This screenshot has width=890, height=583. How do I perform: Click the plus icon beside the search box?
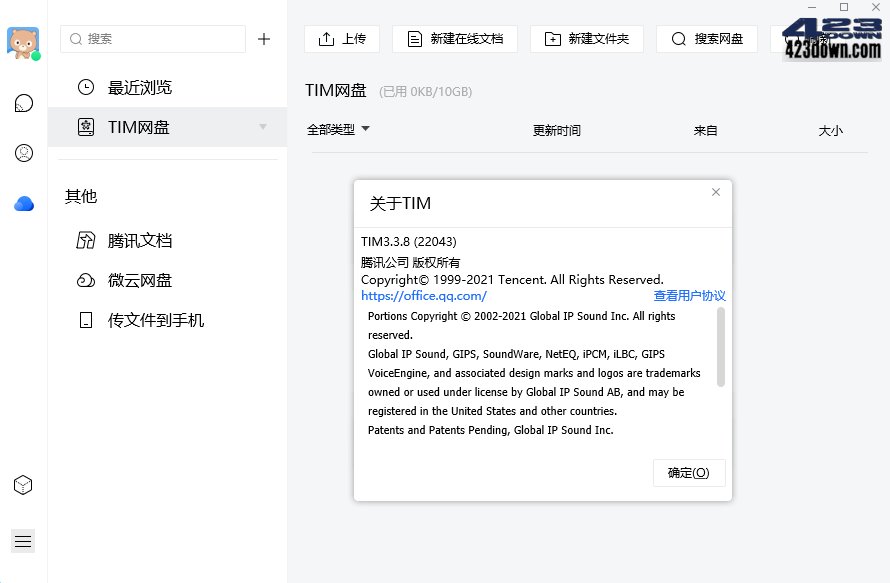[265, 39]
